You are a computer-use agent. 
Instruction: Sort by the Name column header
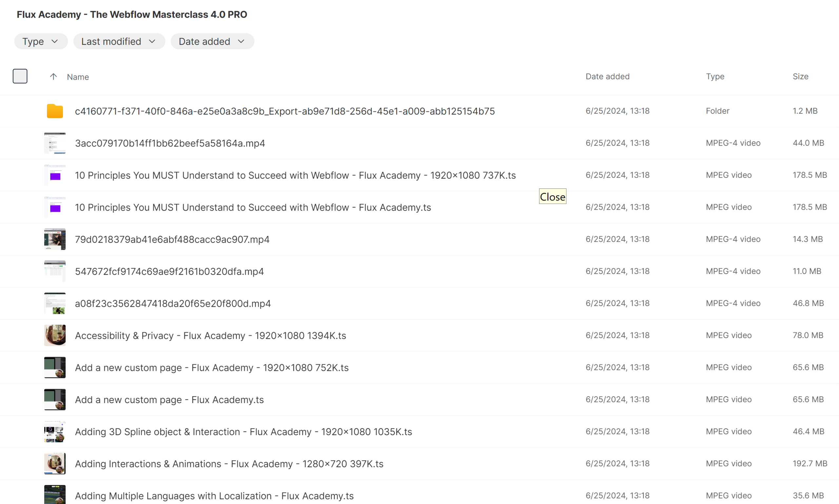pos(78,77)
